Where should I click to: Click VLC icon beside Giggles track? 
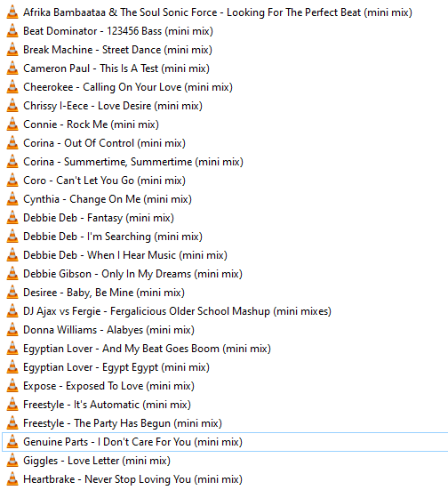[x=12, y=461]
